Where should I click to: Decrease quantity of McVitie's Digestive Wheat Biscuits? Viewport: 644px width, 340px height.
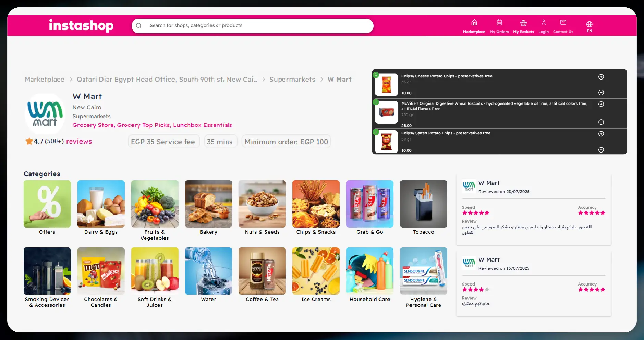(602, 122)
